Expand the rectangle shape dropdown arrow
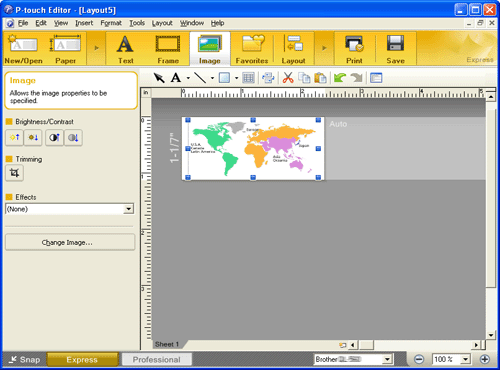 (x=236, y=78)
